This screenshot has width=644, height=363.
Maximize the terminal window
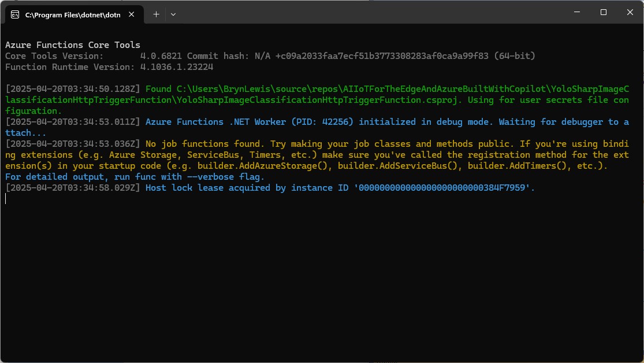(x=603, y=12)
